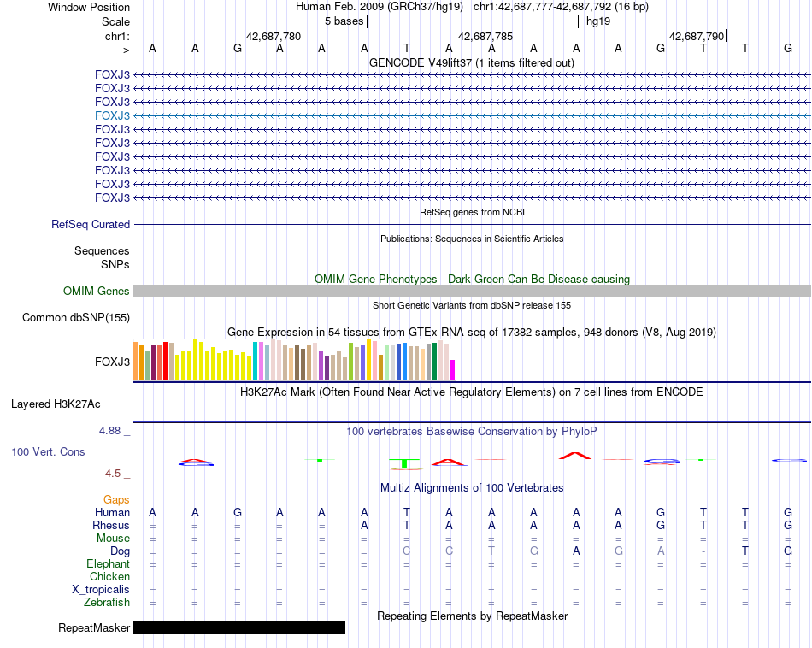Click the gray OMIM Genes bar
The height and width of the screenshot is (648, 812).
coord(473,292)
